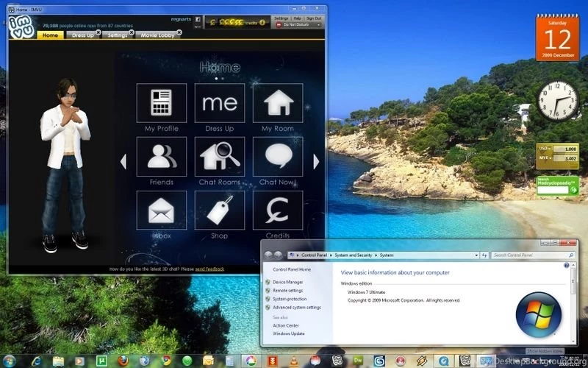
Task: Click the Settings link in IMVU header
Action: [281, 18]
